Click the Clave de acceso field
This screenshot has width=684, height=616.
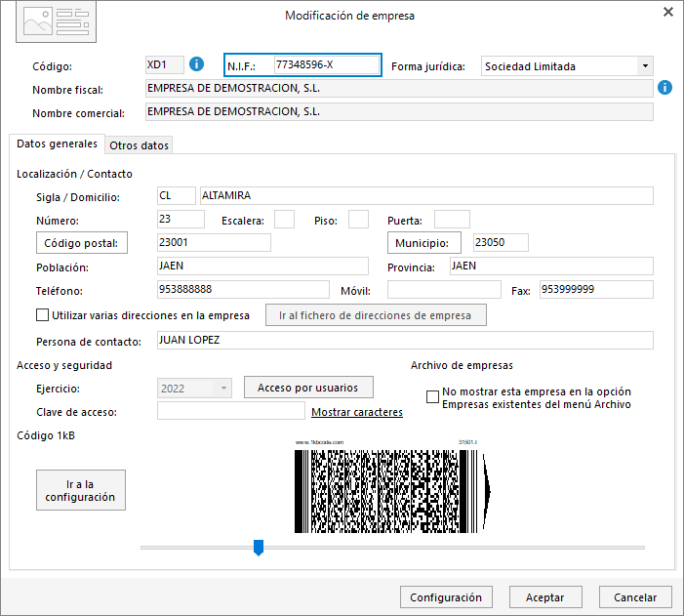[230, 411]
